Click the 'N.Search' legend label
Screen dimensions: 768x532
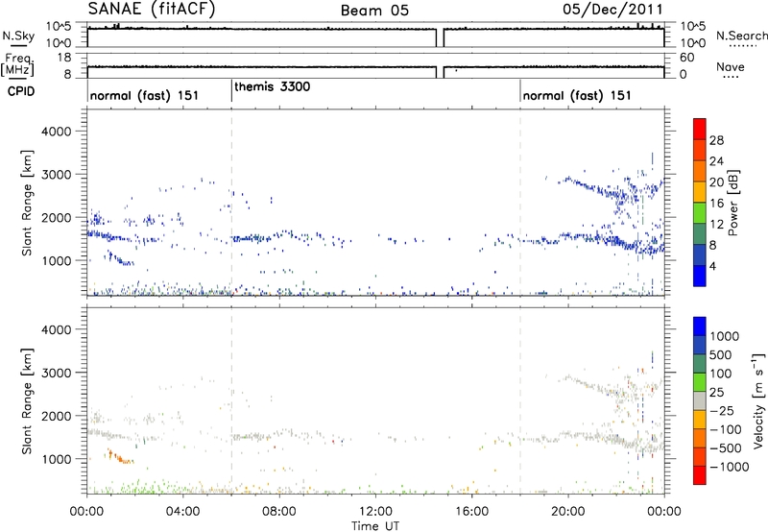(742, 36)
